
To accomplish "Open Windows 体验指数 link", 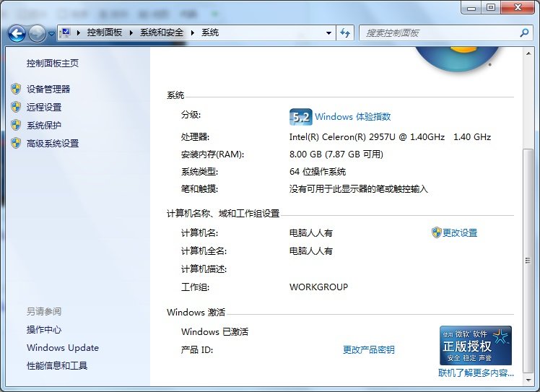I will 352,117.
